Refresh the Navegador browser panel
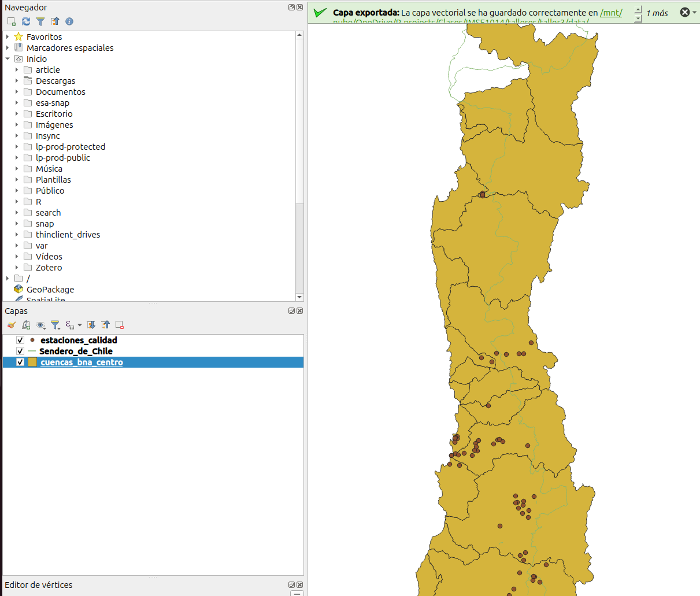700x596 pixels. pos(26,21)
